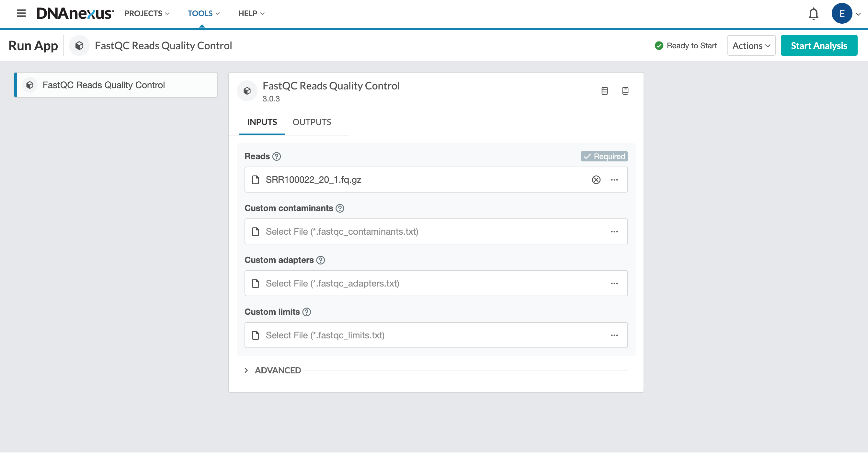Open the app documentation book icon

coord(625,91)
